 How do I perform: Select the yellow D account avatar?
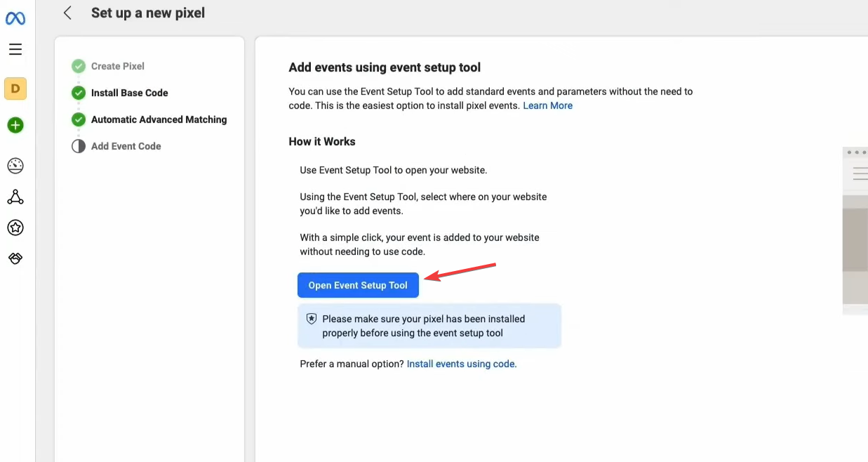[x=15, y=88]
